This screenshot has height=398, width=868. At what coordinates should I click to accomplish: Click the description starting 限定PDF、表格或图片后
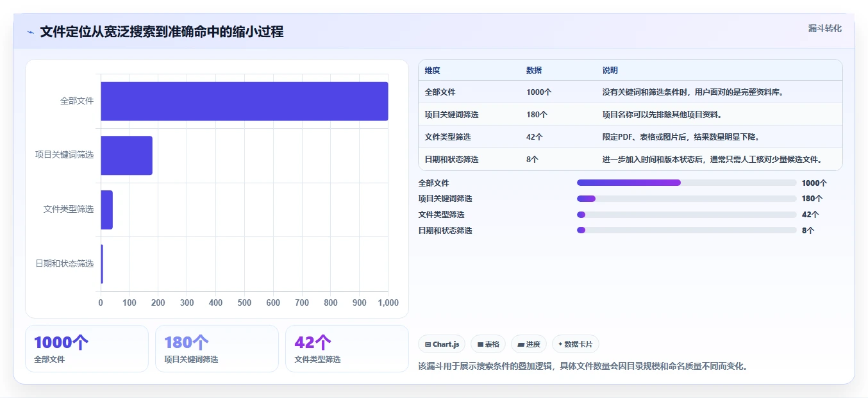[681, 137]
